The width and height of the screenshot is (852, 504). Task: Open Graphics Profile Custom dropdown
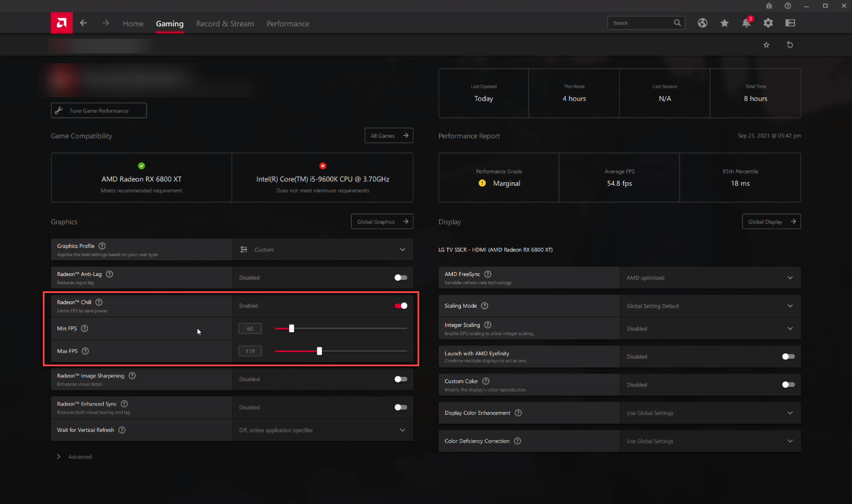[x=323, y=250]
